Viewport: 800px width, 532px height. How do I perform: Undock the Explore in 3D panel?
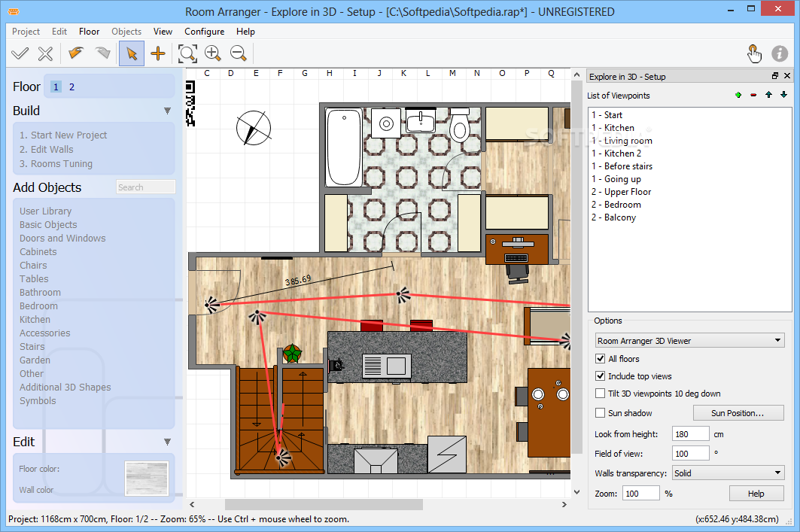(x=775, y=76)
